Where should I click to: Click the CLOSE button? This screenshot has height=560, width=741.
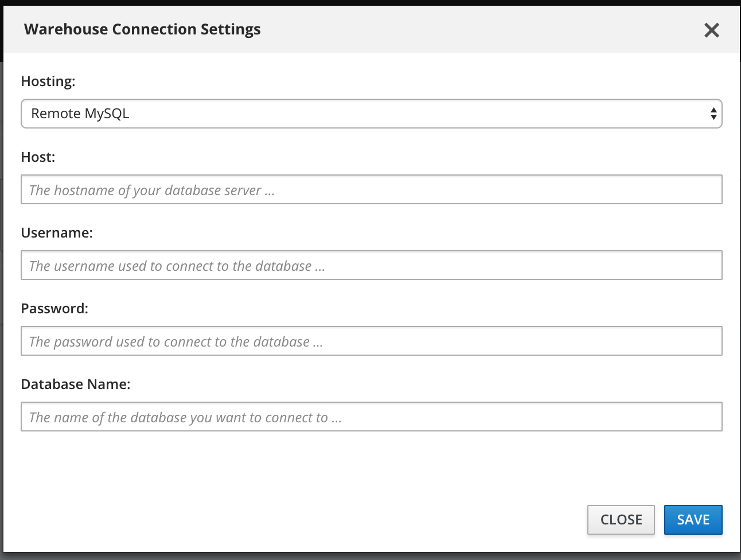click(x=621, y=520)
